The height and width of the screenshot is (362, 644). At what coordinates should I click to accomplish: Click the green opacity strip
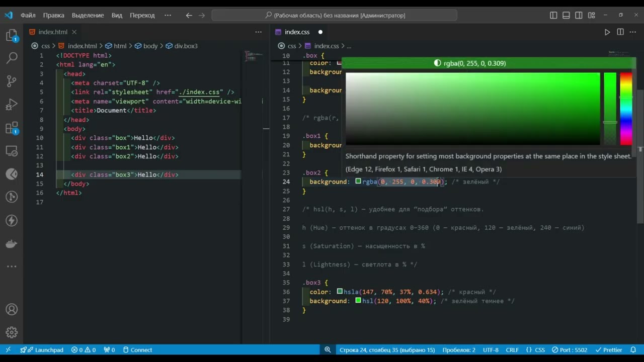610,109
